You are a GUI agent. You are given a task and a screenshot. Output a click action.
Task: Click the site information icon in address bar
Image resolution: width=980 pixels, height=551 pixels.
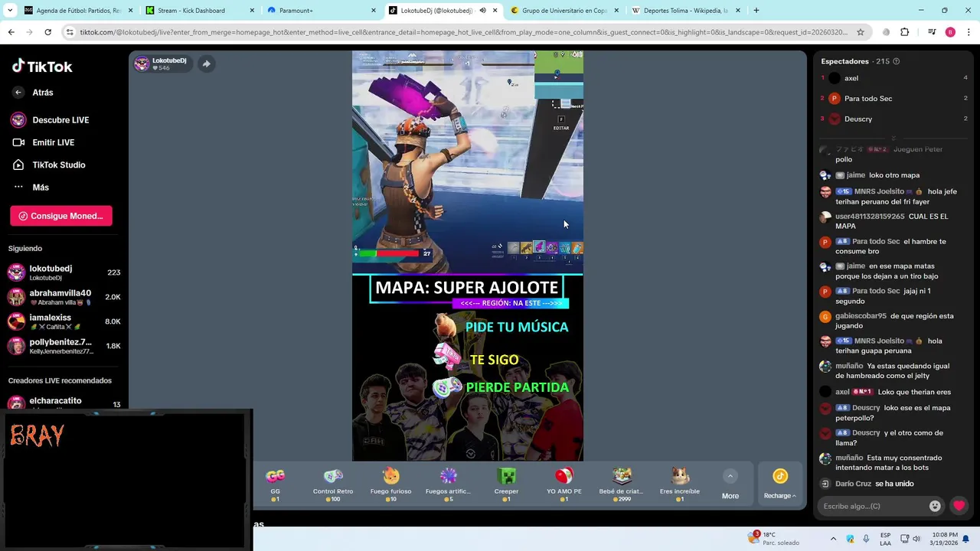(70, 32)
